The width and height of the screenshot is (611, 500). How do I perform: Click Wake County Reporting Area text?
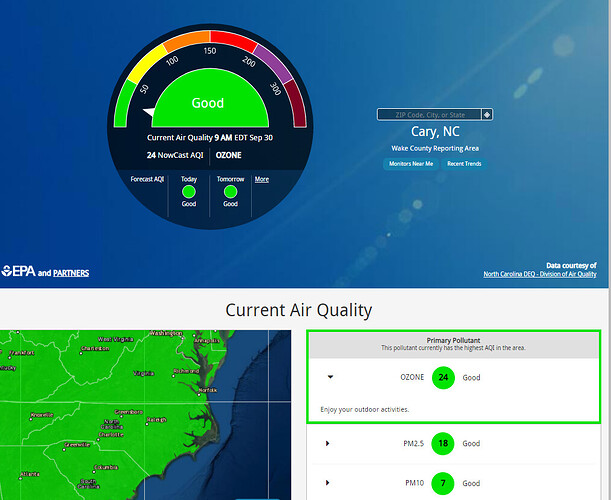tap(435, 148)
